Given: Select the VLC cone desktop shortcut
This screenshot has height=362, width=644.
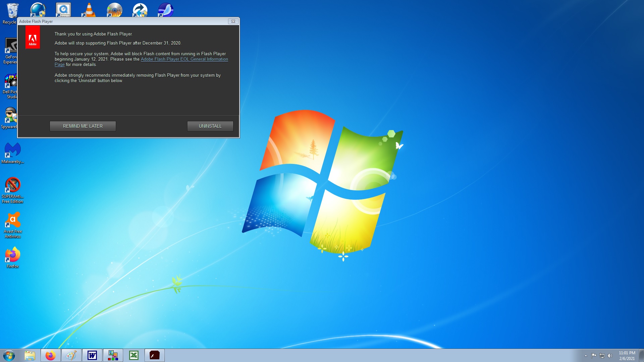Looking at the screenshot, I should 89,10.
